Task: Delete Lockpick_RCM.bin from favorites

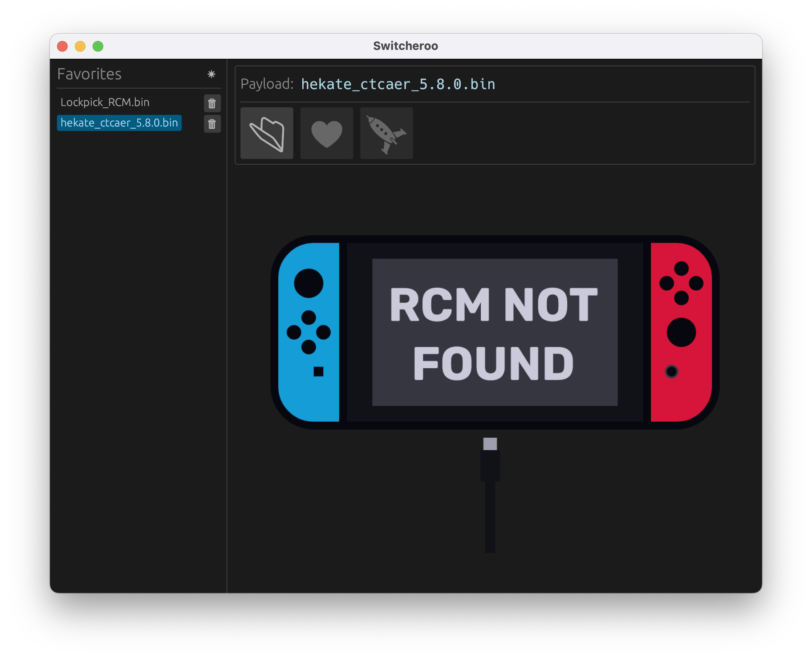Action: coord(212,103)
